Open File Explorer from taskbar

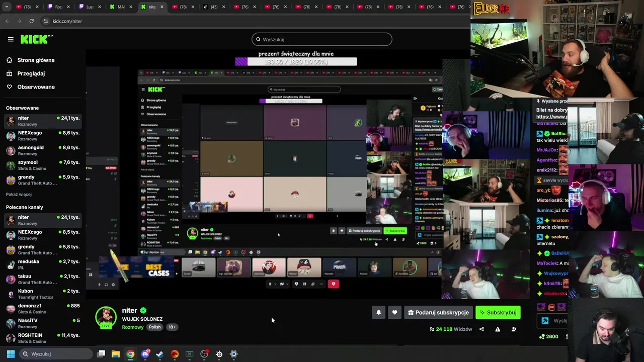(116, 354)
